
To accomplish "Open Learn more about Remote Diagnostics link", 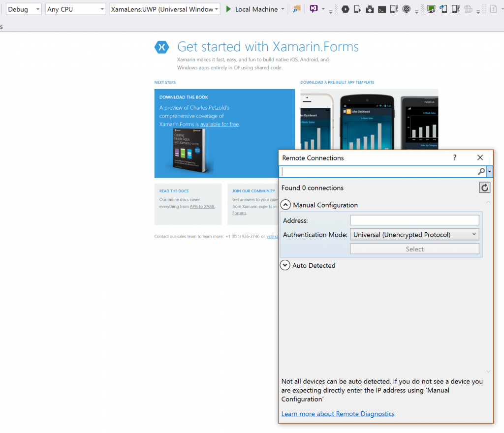I will [338, 414].
